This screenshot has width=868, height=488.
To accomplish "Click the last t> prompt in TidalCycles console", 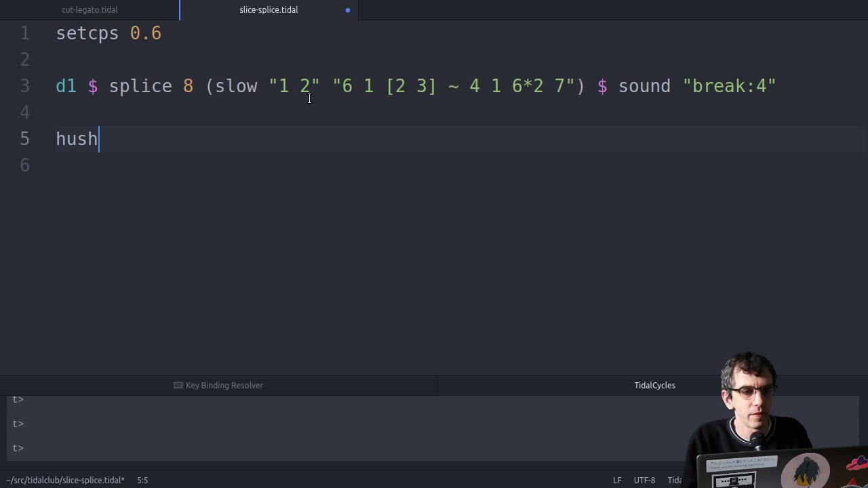I will point(18,448).
